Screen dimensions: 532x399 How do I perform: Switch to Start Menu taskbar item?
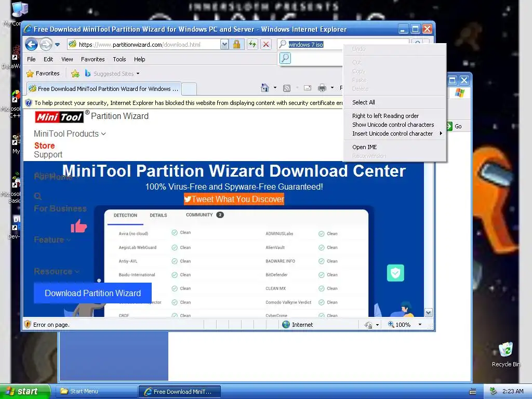click(x=96, y=392)
